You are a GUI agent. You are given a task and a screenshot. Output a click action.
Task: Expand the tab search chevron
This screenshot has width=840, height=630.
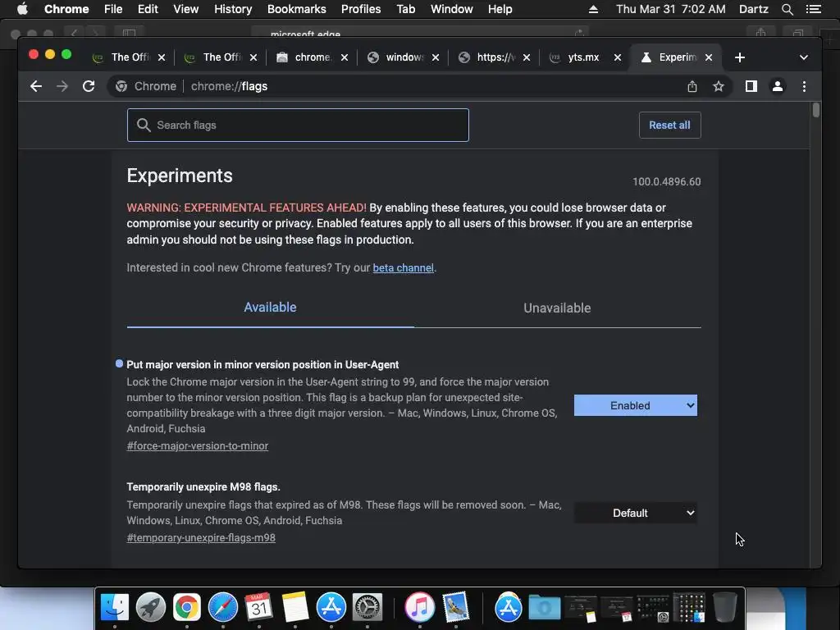pos(804,57)
